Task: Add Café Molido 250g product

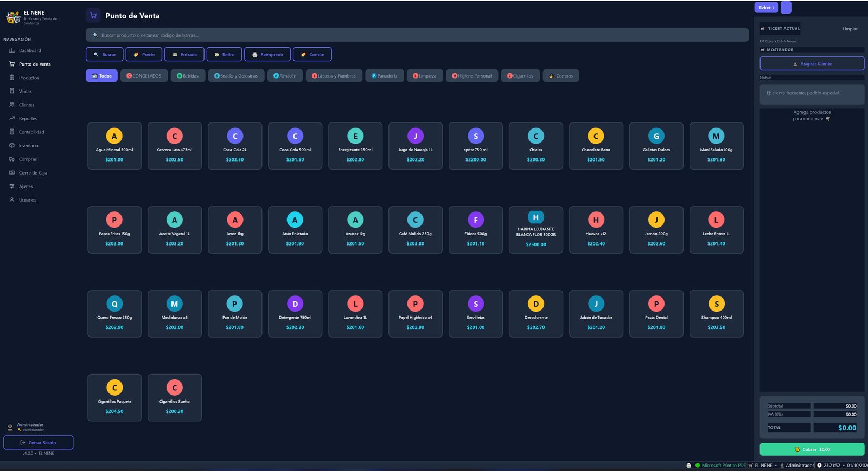Action: (x=416, y=230)
